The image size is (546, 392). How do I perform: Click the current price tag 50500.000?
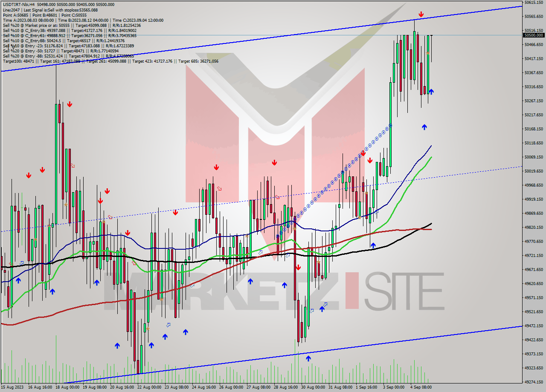point(534,35)
